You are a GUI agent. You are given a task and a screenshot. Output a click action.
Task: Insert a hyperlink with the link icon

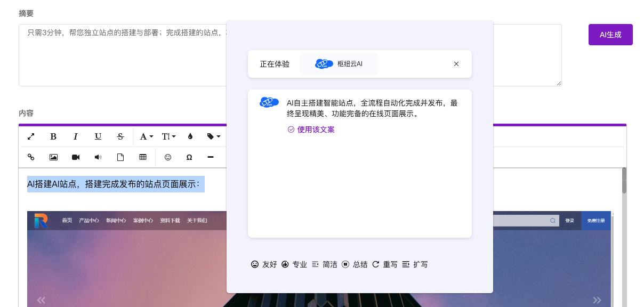(x=31, y=157)
